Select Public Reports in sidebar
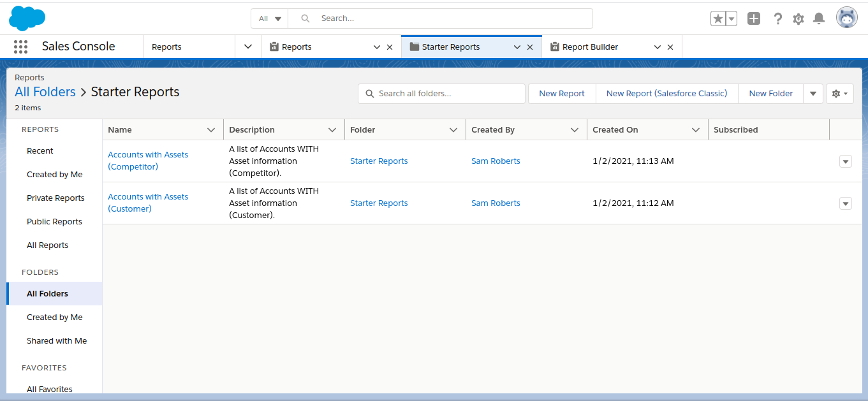Viewport: 868px width, 401px height. tap(54, 221)
